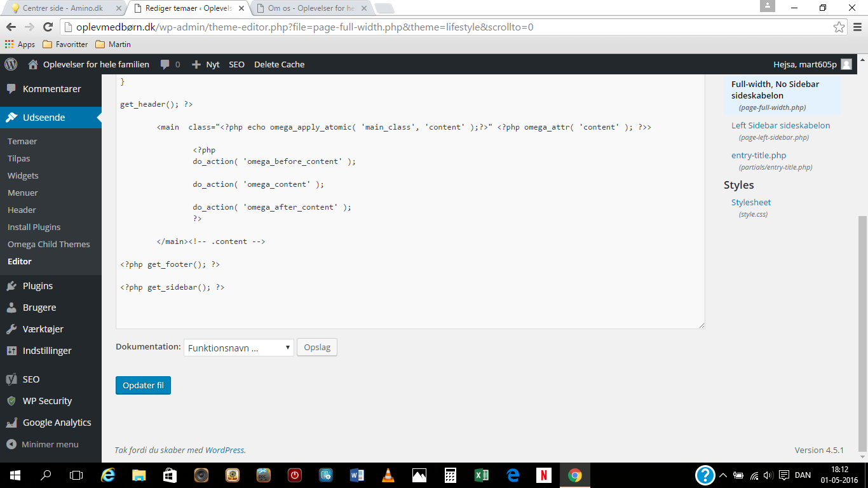Click browser Back arrow
This screenshot has width=868, height=488.
pyautogui.click(x=11, y=27)
